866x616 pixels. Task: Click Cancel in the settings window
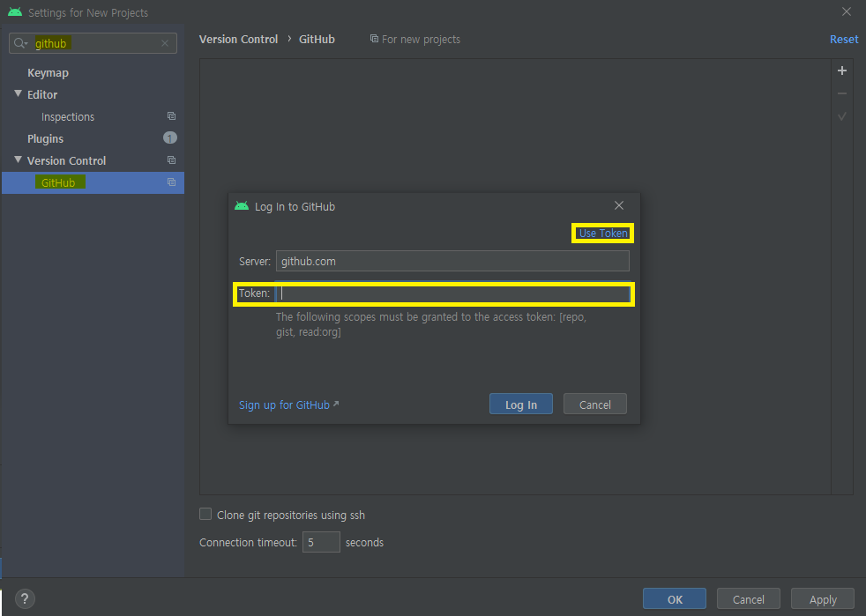point(749,599)
